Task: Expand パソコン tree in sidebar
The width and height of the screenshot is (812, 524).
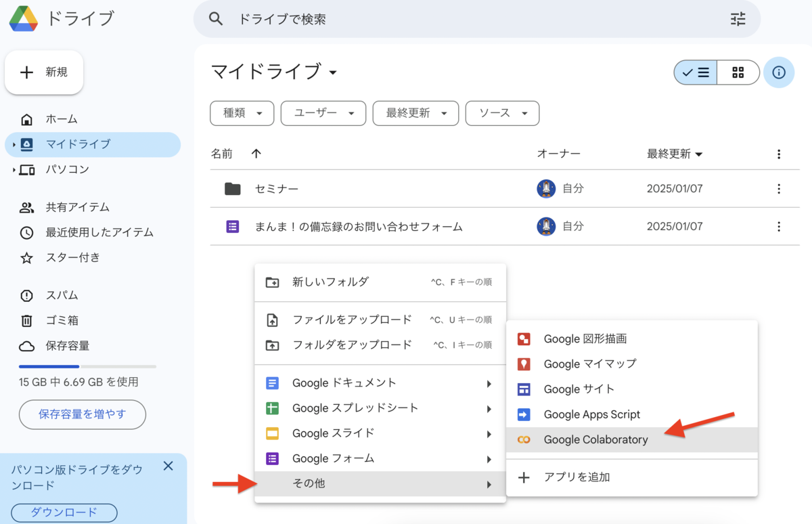Action: (14, 170)
